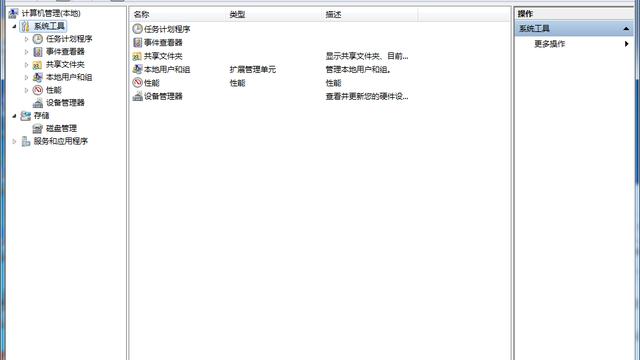Collapse the 系统工具 actions section arrow
The width and height of the screenshot is (640, 360).
pyautogui.click(x=626, y=29)
